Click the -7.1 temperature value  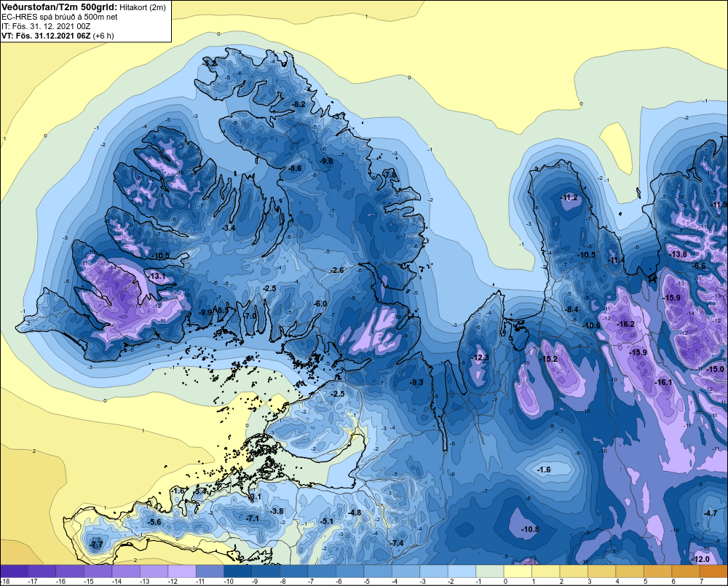point(253,518)
